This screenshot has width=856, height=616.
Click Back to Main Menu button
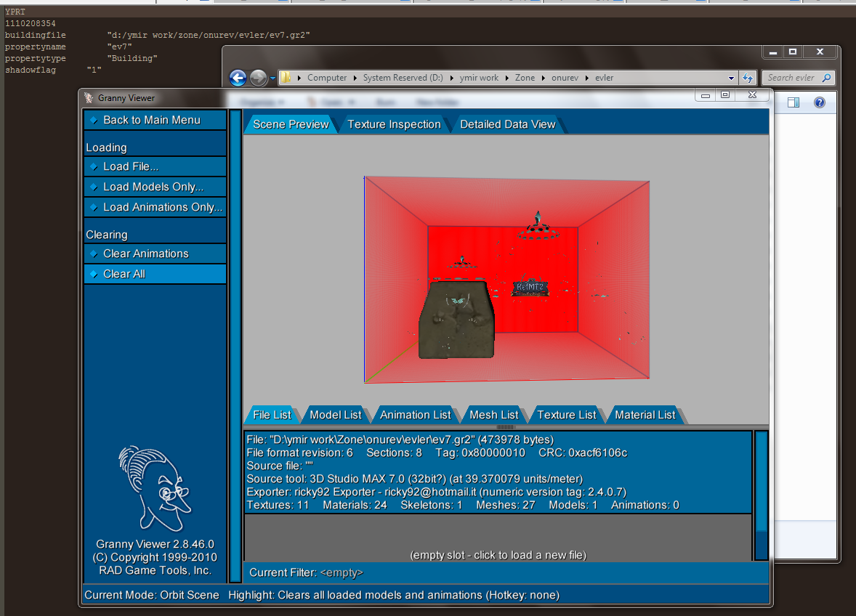155,120
